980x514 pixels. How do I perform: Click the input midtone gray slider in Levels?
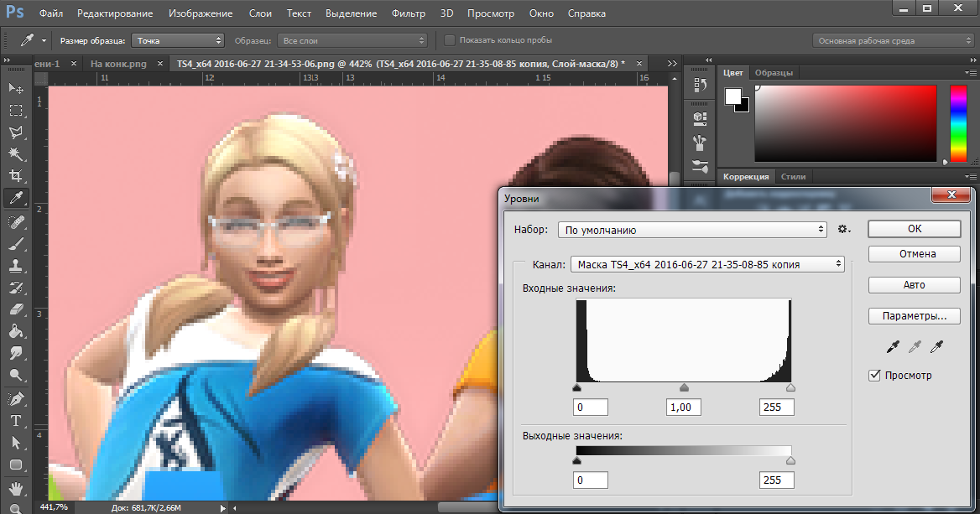pyautogui.click(x=684, y=388)
